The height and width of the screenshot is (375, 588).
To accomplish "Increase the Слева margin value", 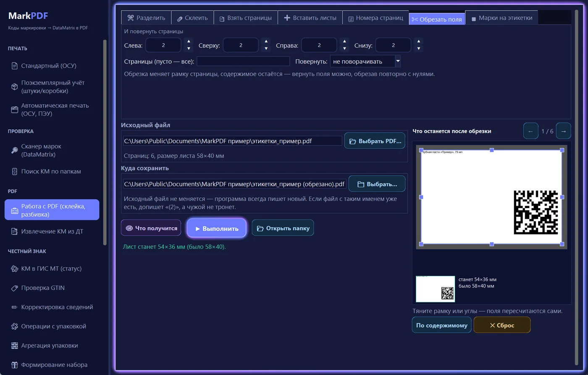I will (189, 42).
